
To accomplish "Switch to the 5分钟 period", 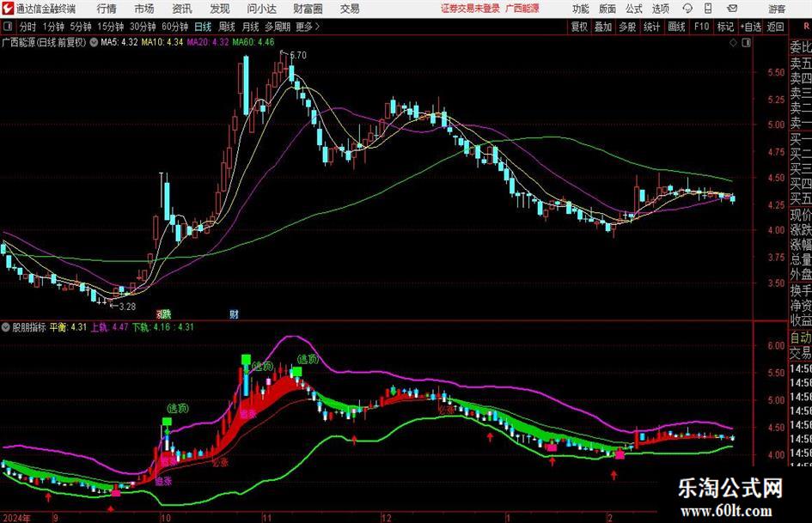I will pyautogui.click(x=81, y=27).
